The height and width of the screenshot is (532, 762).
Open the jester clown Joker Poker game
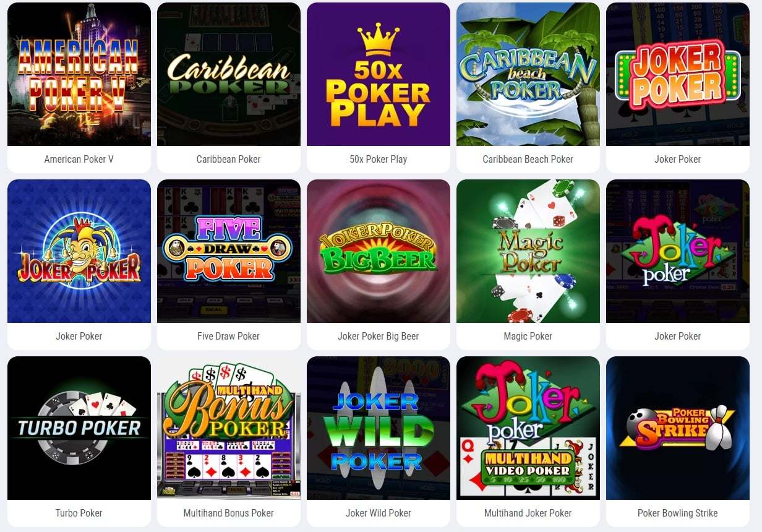[x=79, y=251]
